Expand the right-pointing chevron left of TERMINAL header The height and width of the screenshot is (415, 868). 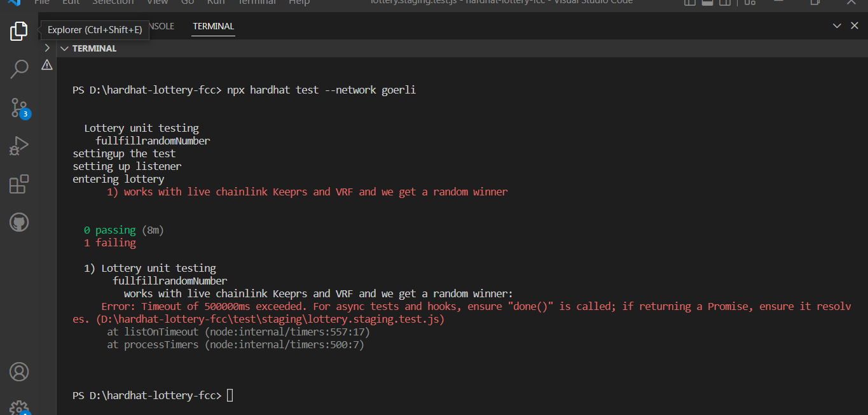(47, 48)
